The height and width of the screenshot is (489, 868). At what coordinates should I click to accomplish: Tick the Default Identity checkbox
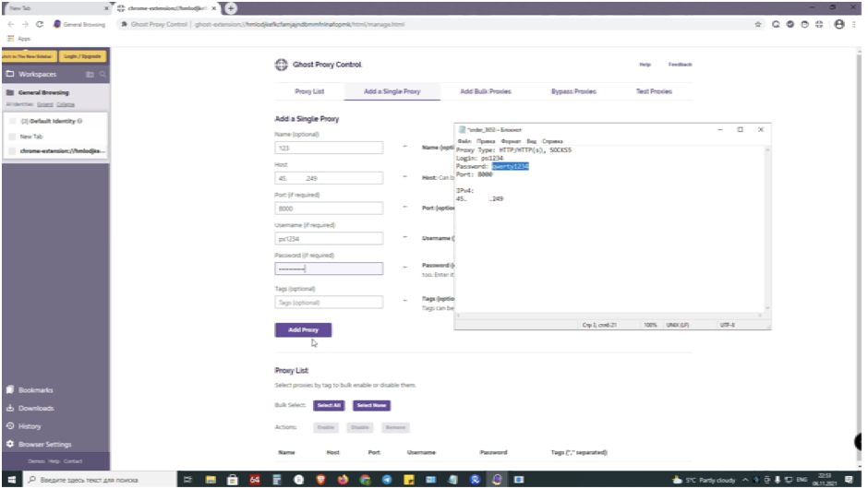coord(12,121)
